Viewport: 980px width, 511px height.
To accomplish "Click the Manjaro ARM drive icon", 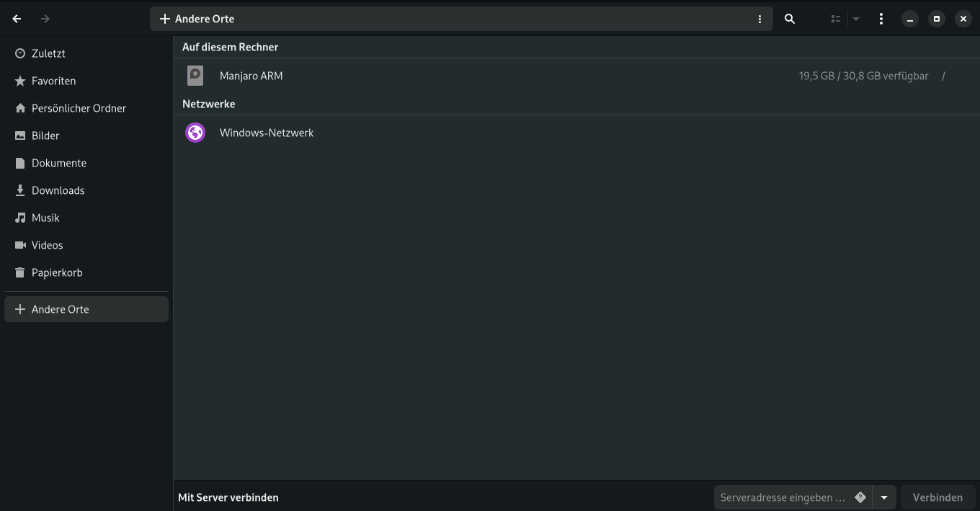I will 195,76.
